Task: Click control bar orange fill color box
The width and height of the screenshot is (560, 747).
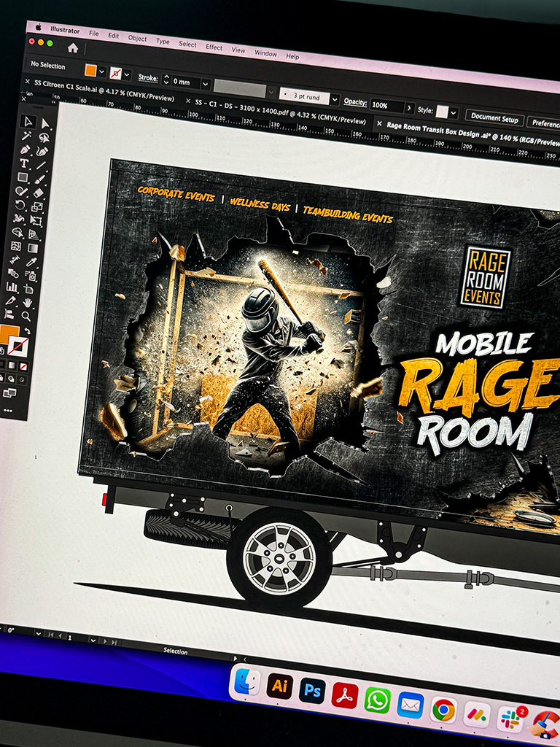Action: click(90, 71)
